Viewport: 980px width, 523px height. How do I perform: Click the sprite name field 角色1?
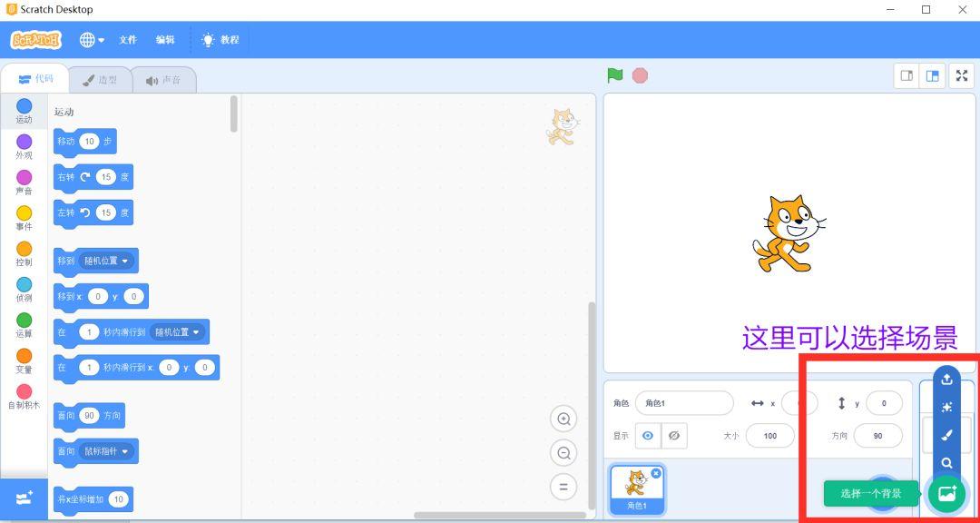[x=684, y=403]
